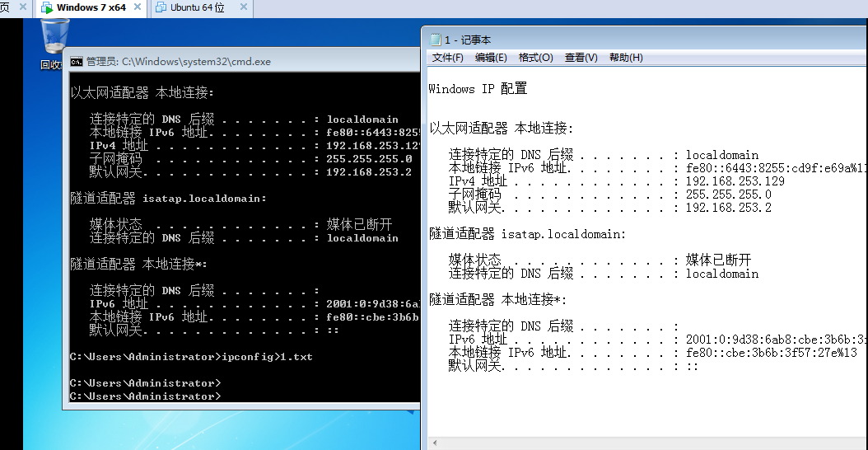Image resolution: width=868 pixels, height=450 pixels.
Task: Switch to the Windows 7 x64 VM tab
Action: (x=91, y=7)
